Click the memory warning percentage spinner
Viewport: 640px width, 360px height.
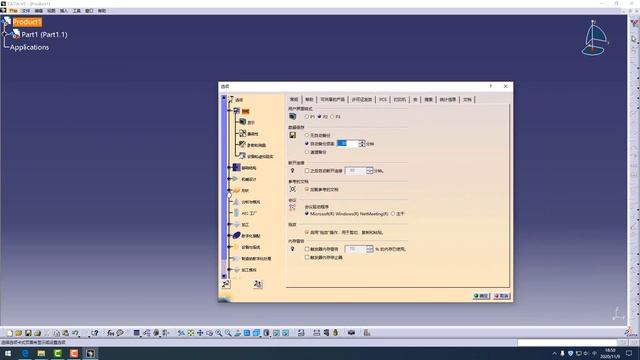coord(370,249)
